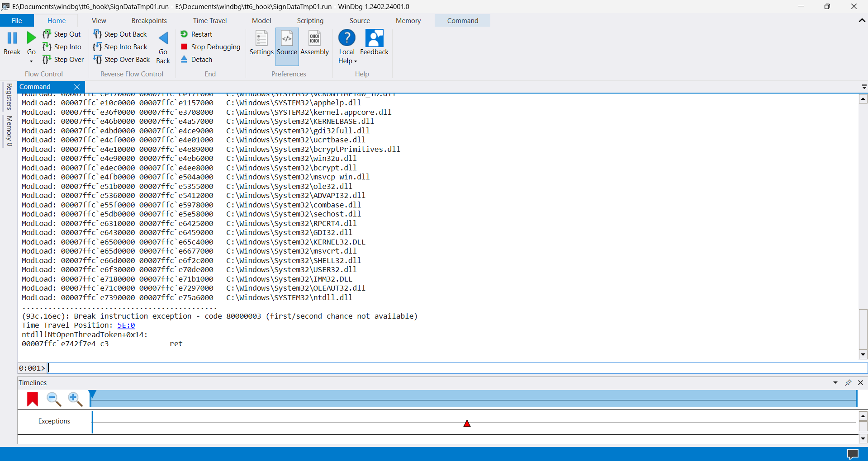Open the Settings preferences icon
The image size is (868, 461).
point(261,39)
